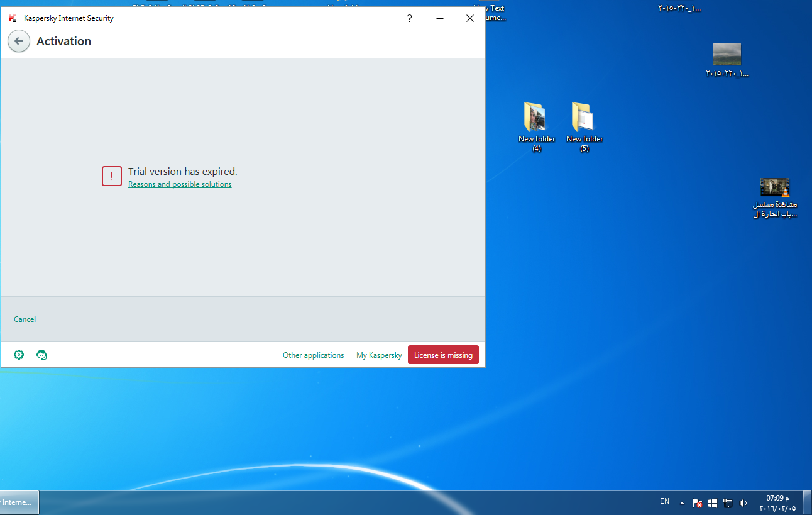This screenshot has height=515, width=812.
Task: Open Other applications link
Action: [x=314, y=355]
